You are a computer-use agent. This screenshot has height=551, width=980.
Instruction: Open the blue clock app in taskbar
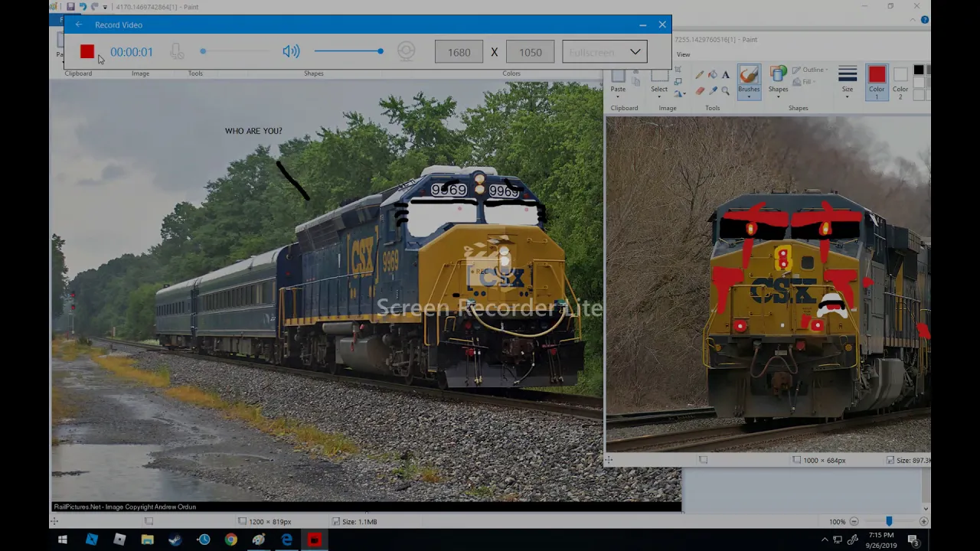pos(204,540)
